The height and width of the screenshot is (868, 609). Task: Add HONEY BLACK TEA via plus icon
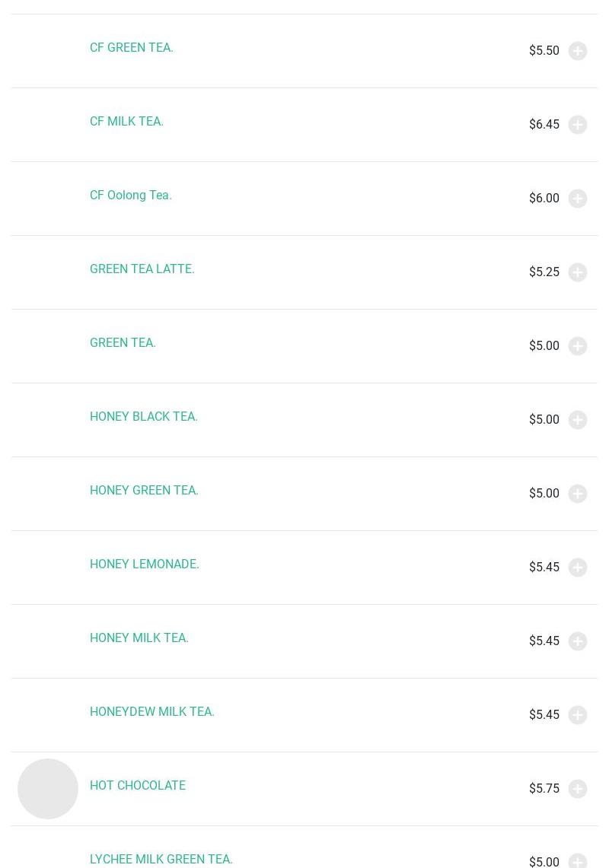click(578, 420)
